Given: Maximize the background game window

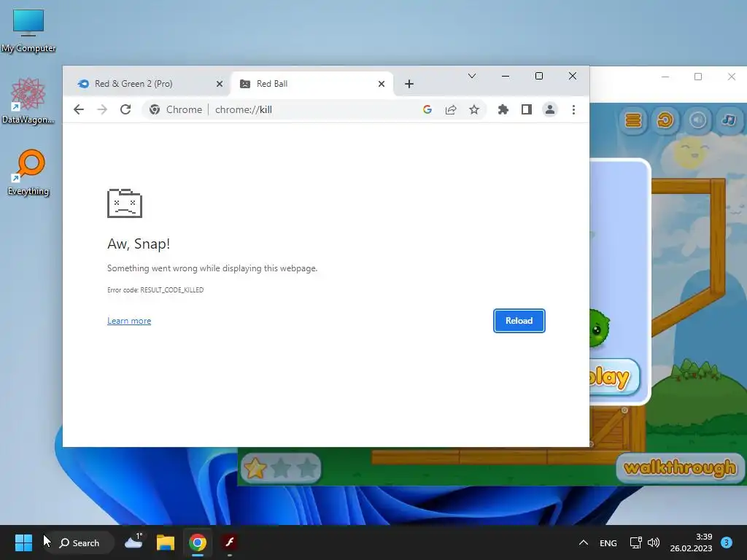Looking at the screenshot, I should [x=698, y=77].
